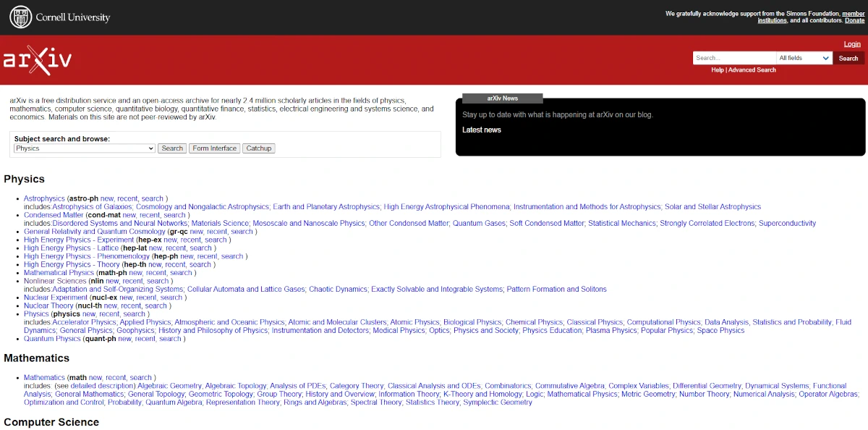The height and width of the screenshot is (430, 868).
Task: Open Biological Physics link
Action: pos(472,323)
